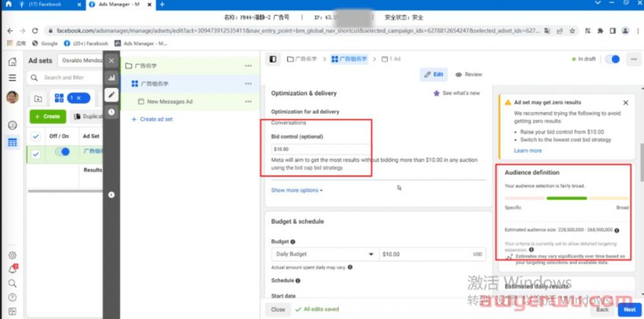Viewport: 644px width, 319px height.
Task: Click the browser address bar URL
Action: 298,31
